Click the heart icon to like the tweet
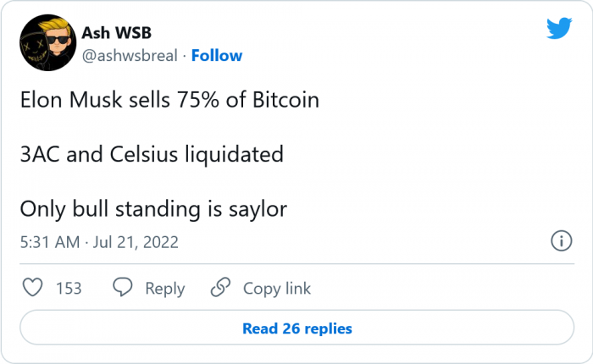The image size is (593, 364). point(33,288)
